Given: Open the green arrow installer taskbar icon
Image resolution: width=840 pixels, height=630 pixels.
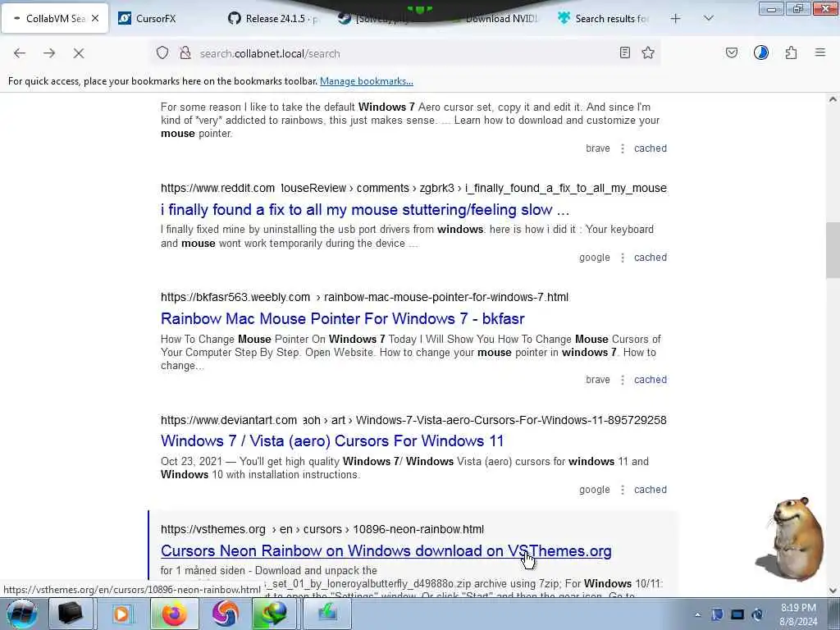Looking at the screenshot, I should pos(327,614).
